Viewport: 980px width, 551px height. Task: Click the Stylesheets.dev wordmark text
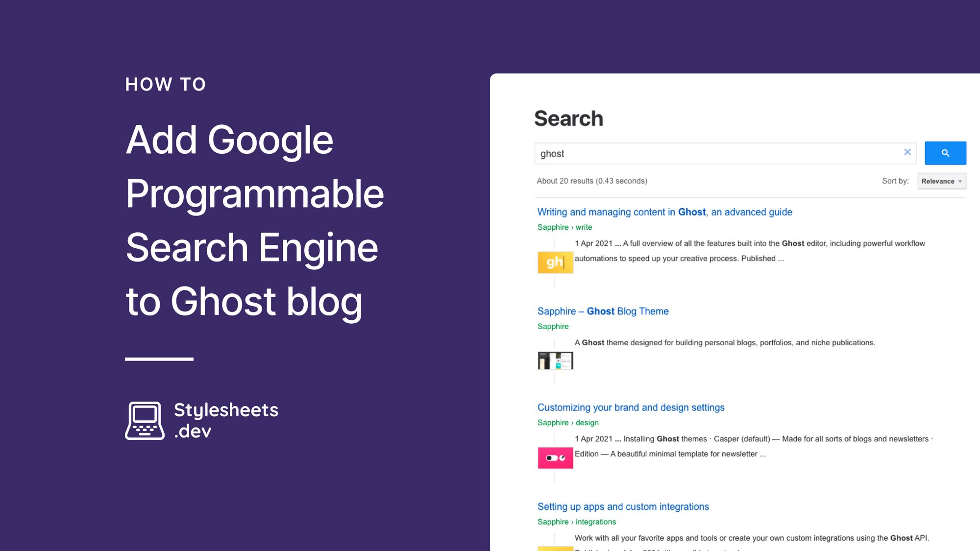click(226, 419)
